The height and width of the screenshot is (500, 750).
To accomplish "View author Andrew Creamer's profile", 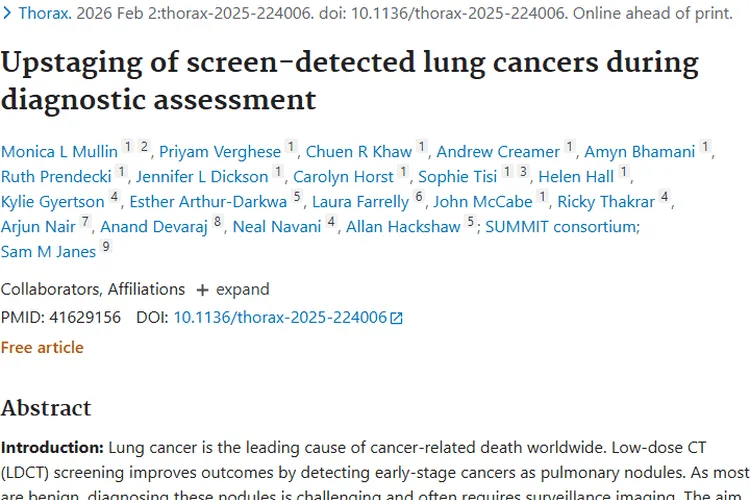I will 498,152.
